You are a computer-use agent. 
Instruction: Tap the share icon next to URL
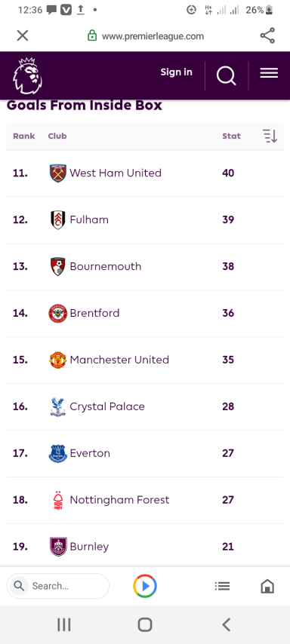tap(267, 36)
